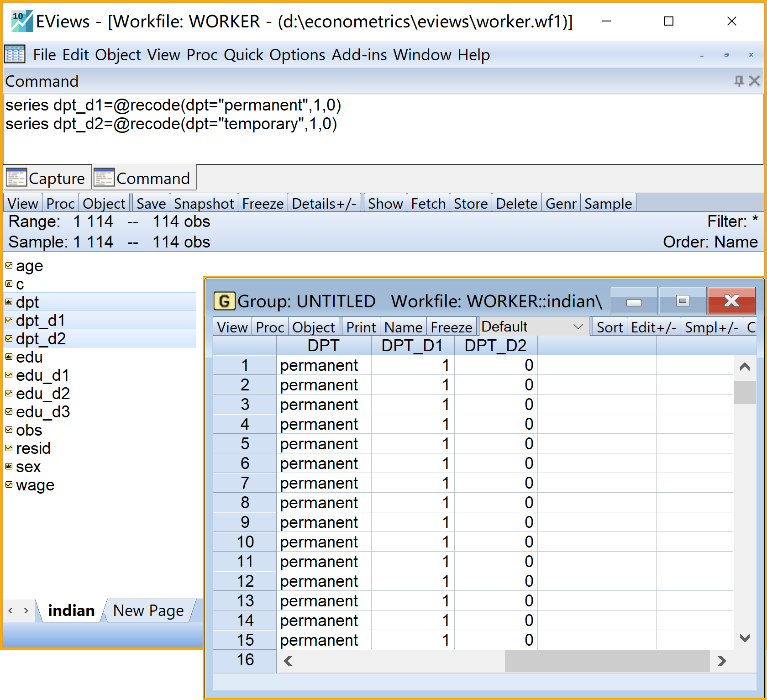The width and height of the screenshot is (767, 700).
Task: Click inside the Command text area
Action: (383, 142)
